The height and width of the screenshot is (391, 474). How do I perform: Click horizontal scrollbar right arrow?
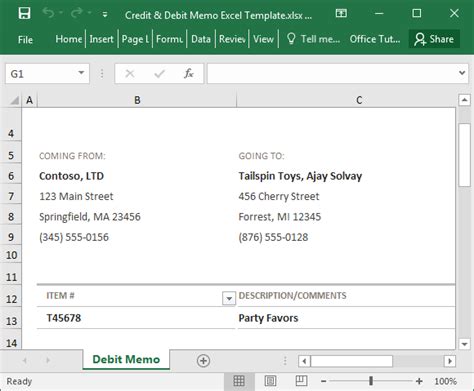tap(450, 361)
